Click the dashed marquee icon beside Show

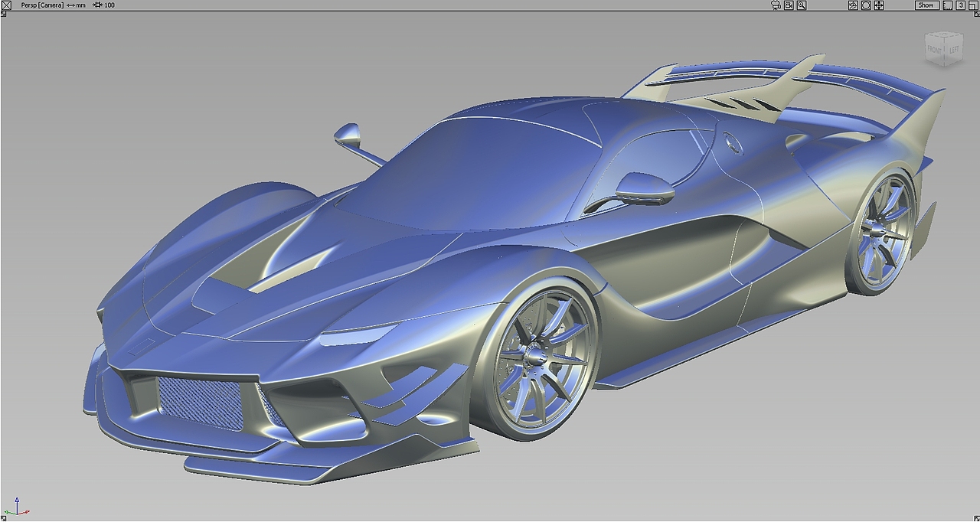click(x=948, y=5)
